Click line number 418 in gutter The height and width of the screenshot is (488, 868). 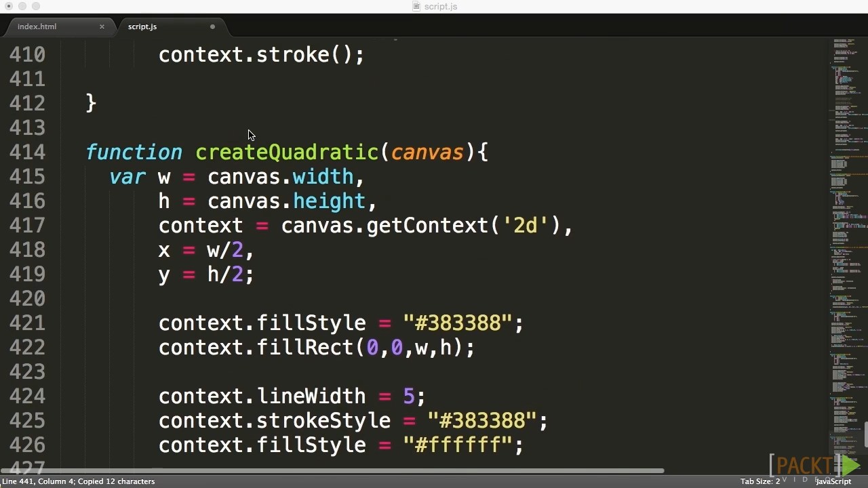[27, 249]
